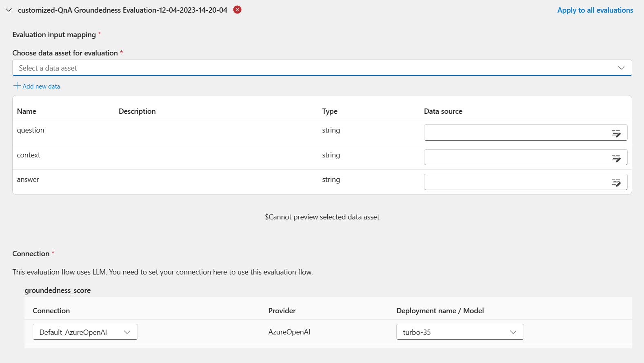
Task: Click the Type column header
Action: click(x=330, y=111)
